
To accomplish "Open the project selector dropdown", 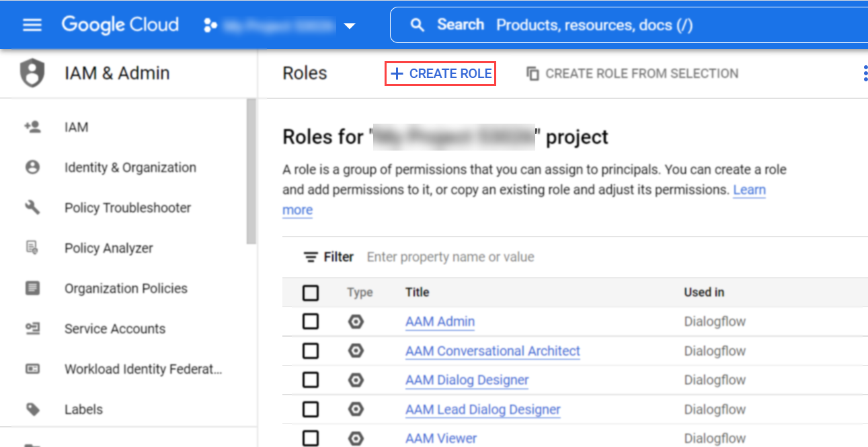I will [348, 26].
